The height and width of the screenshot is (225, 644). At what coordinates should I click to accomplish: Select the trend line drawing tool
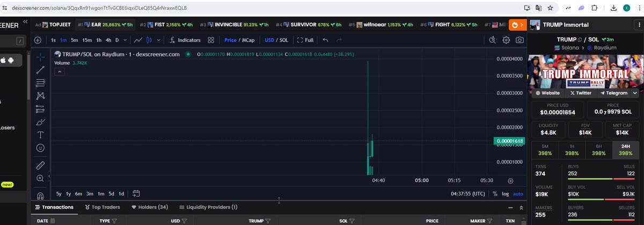(x=40, y=70)
